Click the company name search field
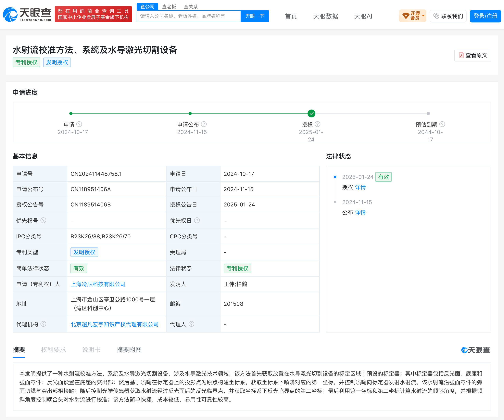504x420 pixels. tap(189, 16)
